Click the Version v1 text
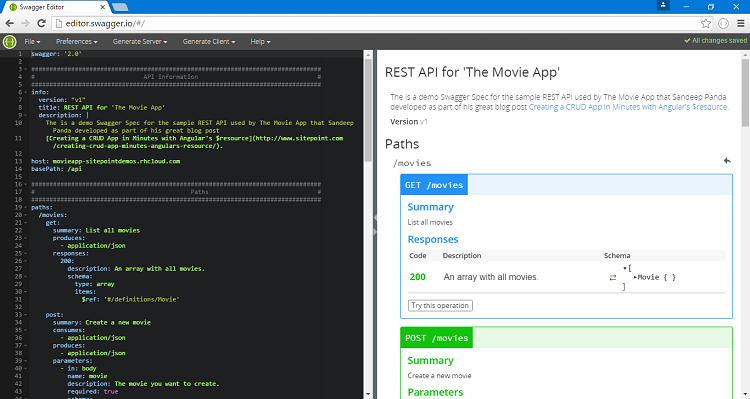 tap(409, 122)
